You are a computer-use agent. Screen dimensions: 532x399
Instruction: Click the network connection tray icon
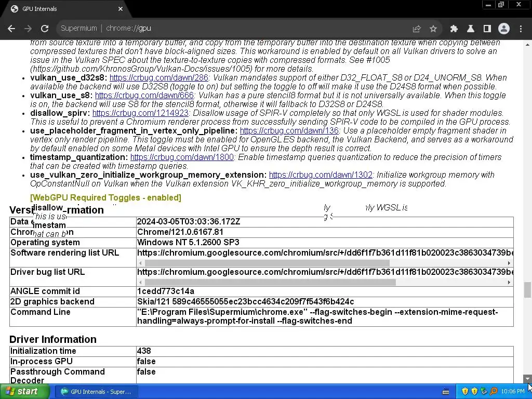[x=484, y=392]
